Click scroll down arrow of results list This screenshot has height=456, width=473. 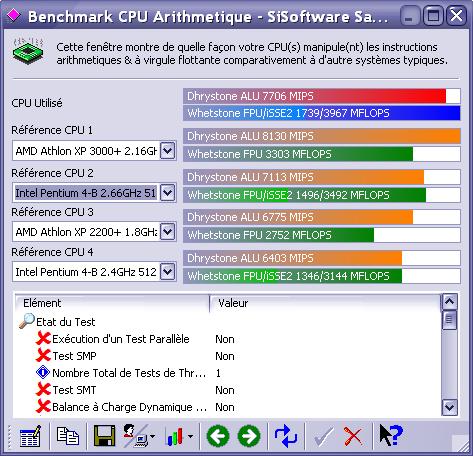point(449,407)
